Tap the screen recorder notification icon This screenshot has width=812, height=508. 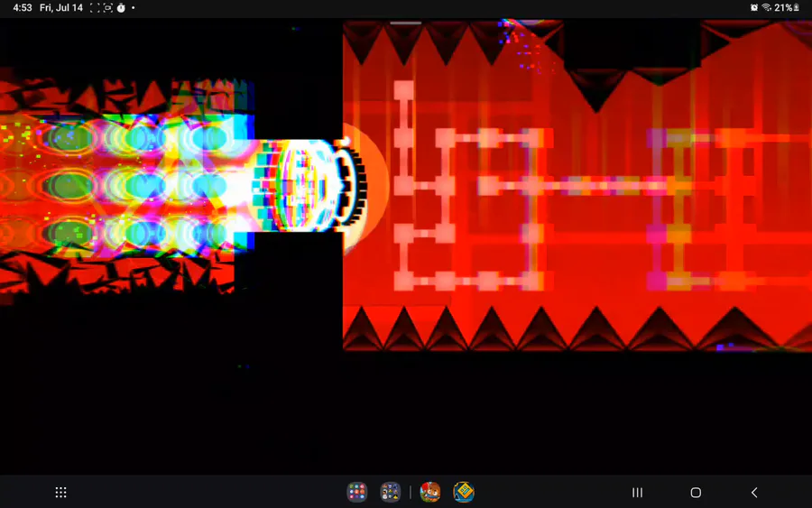click(x=107, y=8)
